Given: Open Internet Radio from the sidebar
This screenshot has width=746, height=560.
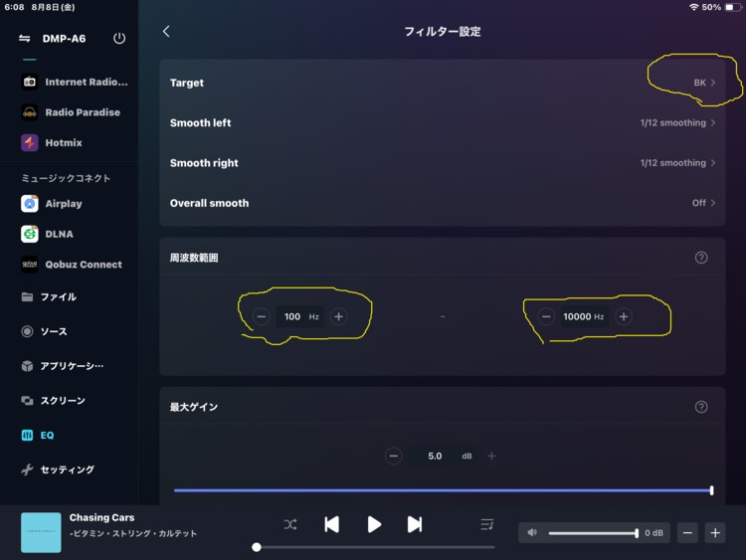Looking at the screenshot, I should [75, 82].
